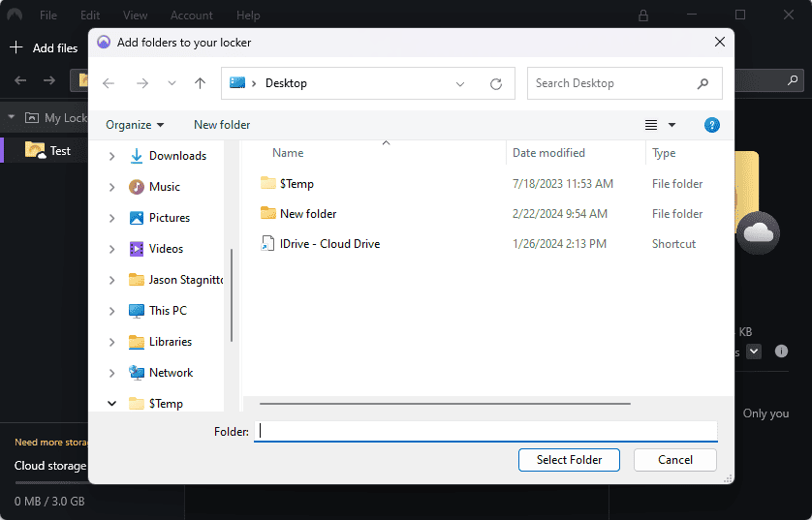This screenshot has height=520, width=812.
Task: Click the cloud badge on the folder thumbnail
Action: coord(758,233)
